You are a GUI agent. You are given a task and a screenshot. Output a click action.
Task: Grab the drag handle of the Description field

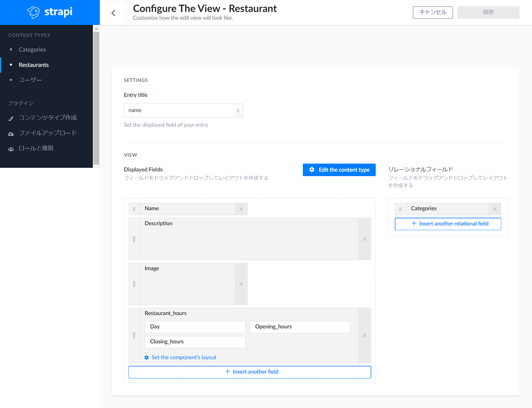(134, 239)
